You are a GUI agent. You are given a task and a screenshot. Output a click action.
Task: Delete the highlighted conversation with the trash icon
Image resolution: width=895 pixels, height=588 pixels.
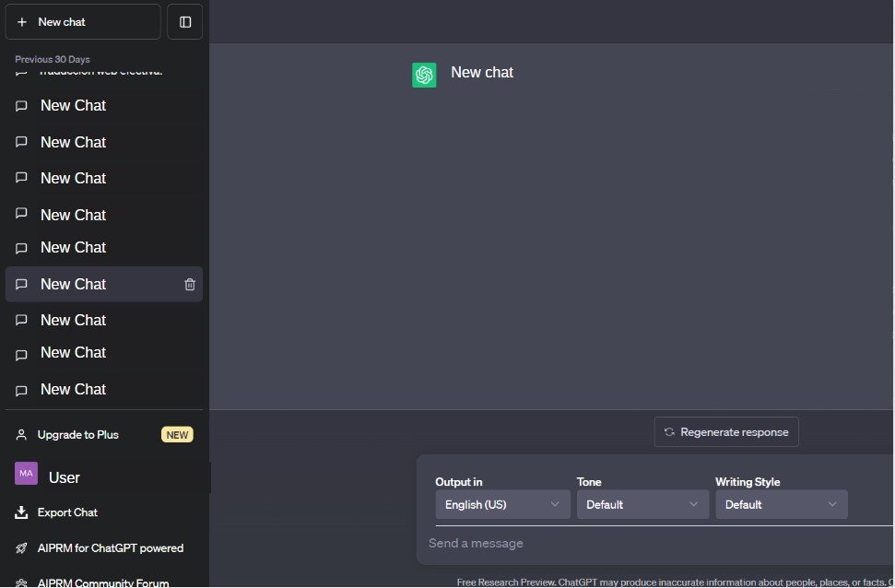pos(190,284)
